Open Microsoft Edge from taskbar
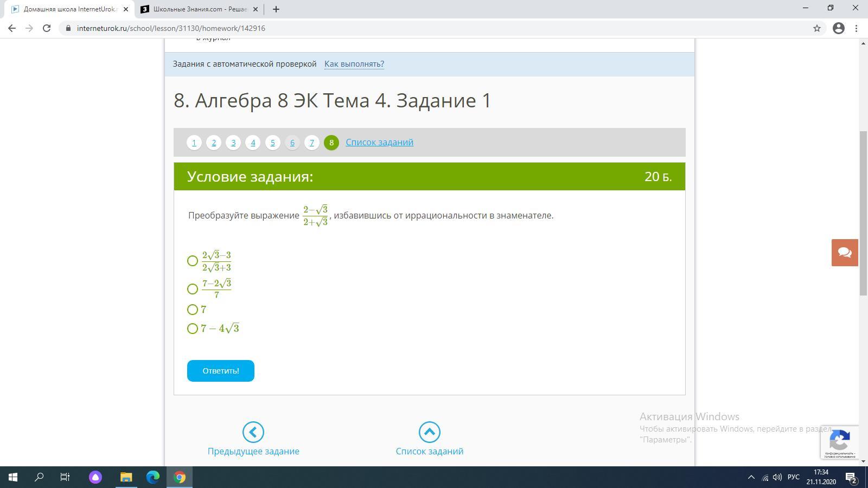 coord(153,477)
